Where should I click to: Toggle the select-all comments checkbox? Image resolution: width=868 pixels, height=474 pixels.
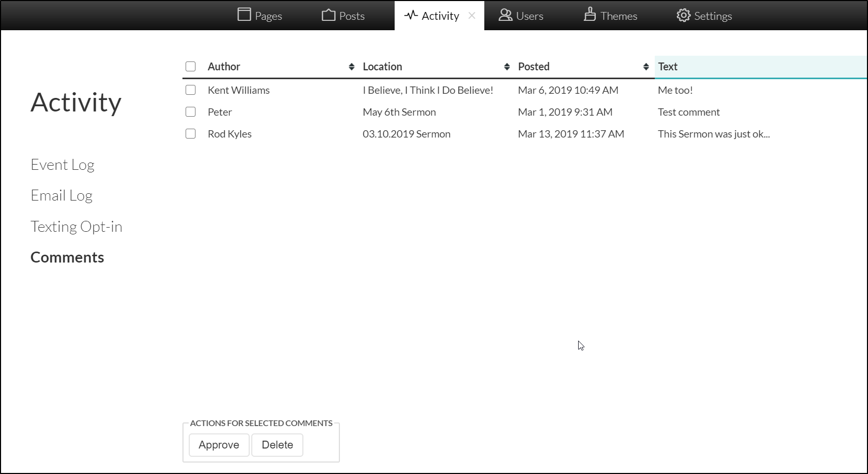tap(191, 67)
